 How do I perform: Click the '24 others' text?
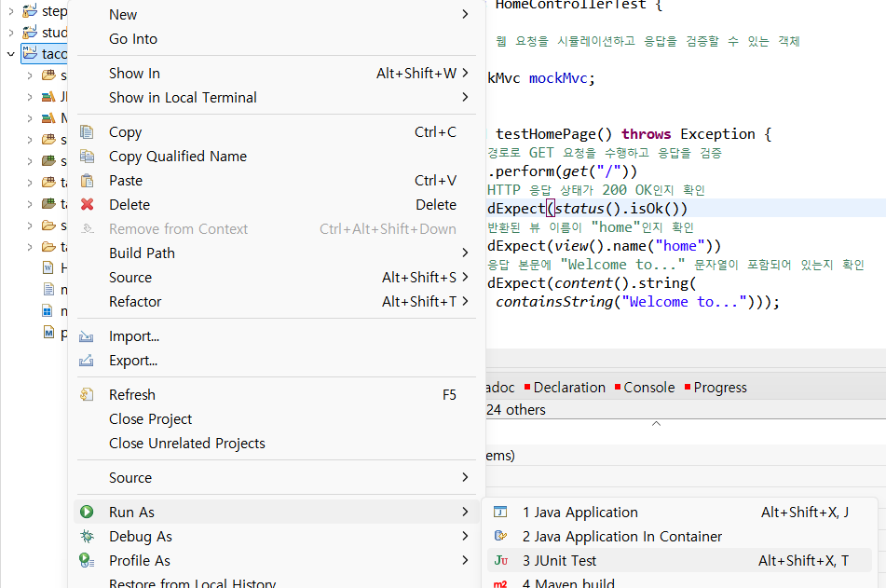pos(516,410)
